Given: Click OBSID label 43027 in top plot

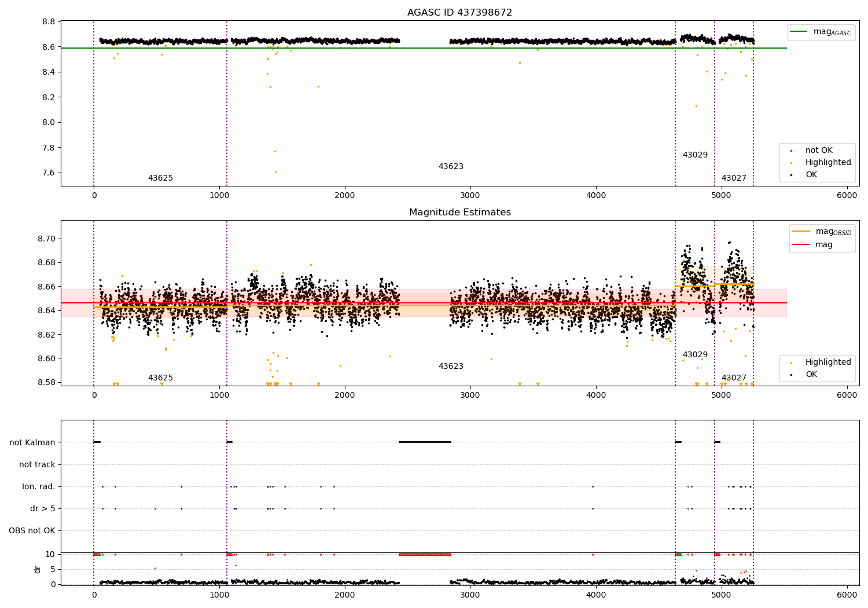Looking at the screenshot, I should (x=734, y=178).
